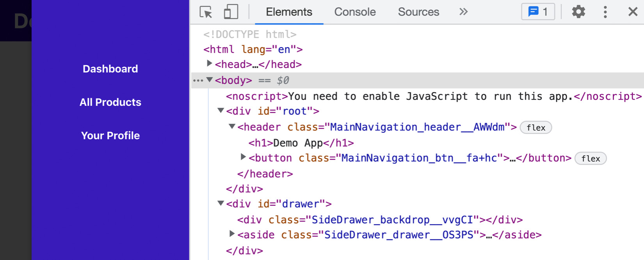Screen dimensions: 644x260
Task: Switch to the Sources tab
Action: [418, 12]
